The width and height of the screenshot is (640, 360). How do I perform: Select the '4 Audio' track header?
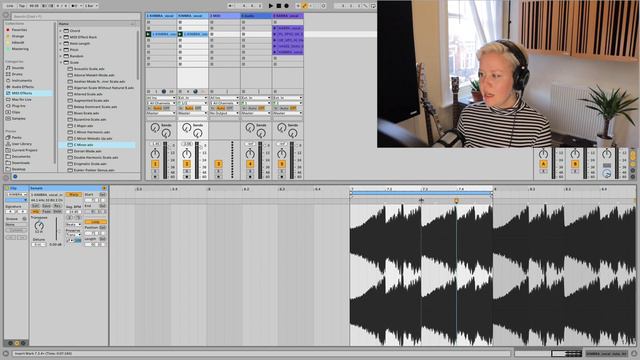pos(256,16)
